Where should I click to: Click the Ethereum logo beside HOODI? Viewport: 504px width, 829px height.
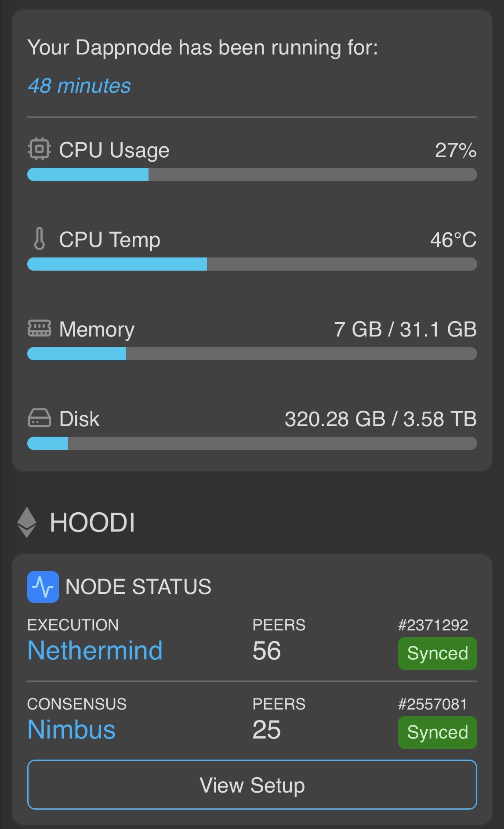click(x=27, y=522)
